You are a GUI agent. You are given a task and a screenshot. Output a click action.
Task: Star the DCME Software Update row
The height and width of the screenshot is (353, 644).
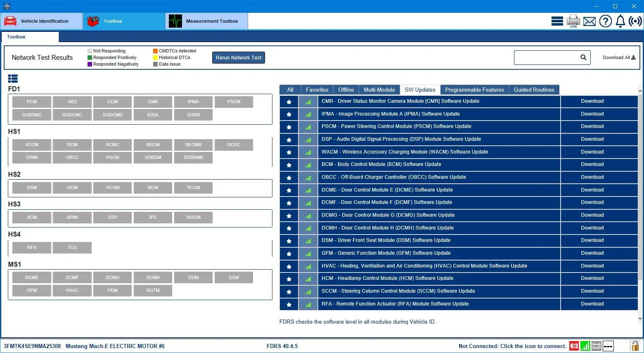289,190
